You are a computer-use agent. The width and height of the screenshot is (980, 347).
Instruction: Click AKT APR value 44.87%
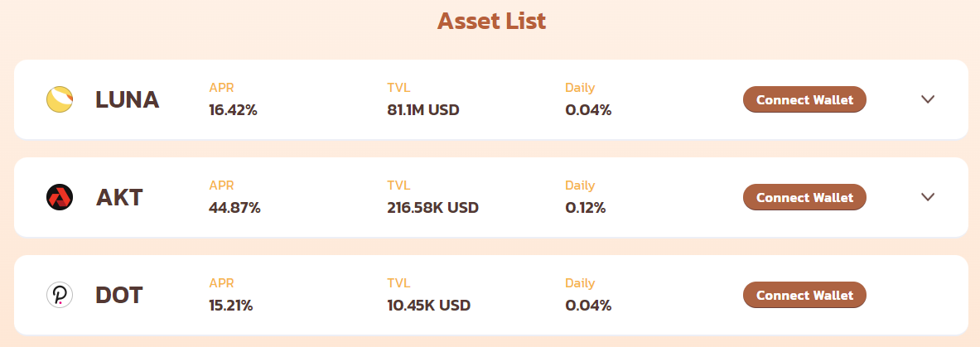tap(234, 208)
